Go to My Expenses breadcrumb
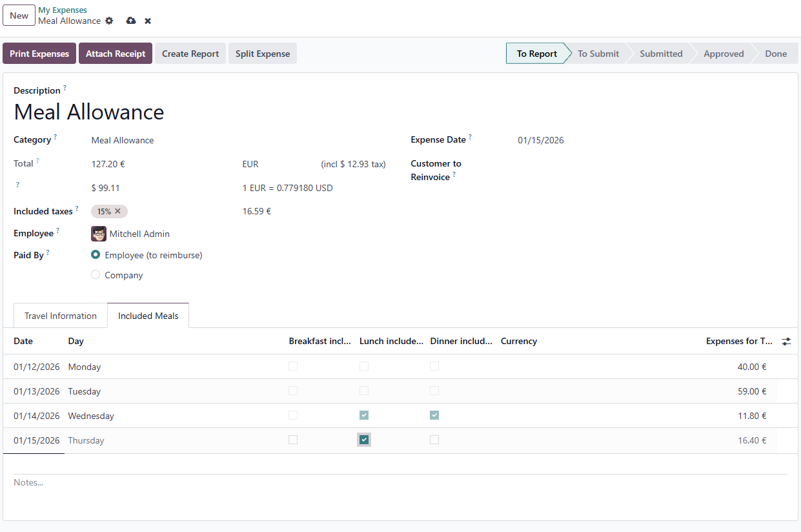This screenshot has width=801, height=532. tap(63, 10)
